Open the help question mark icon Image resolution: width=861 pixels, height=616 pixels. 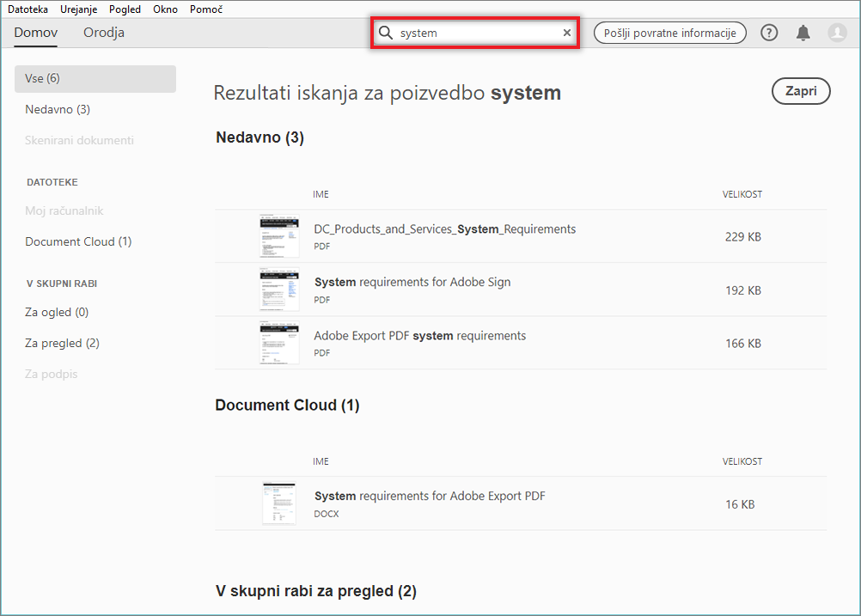(x=769, y=33)
